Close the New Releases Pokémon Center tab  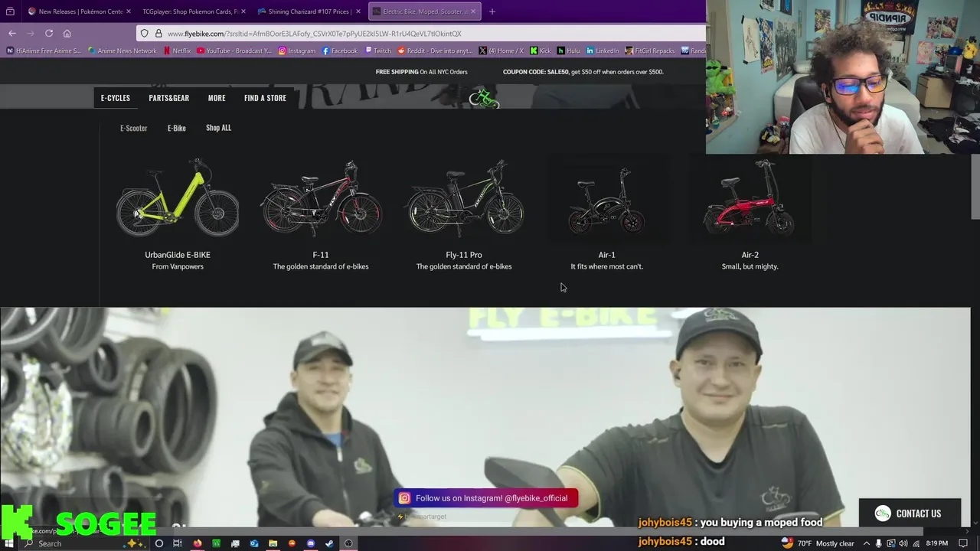128,11
